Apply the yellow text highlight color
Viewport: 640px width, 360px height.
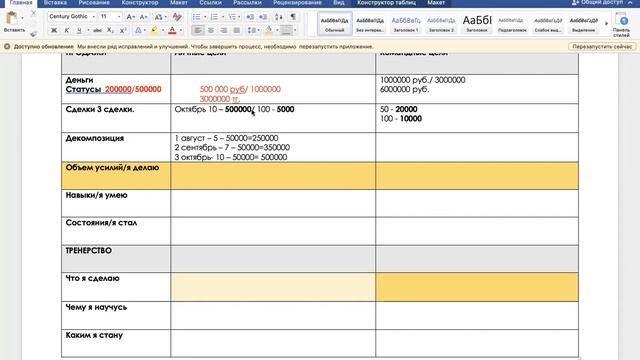(154, 30)
